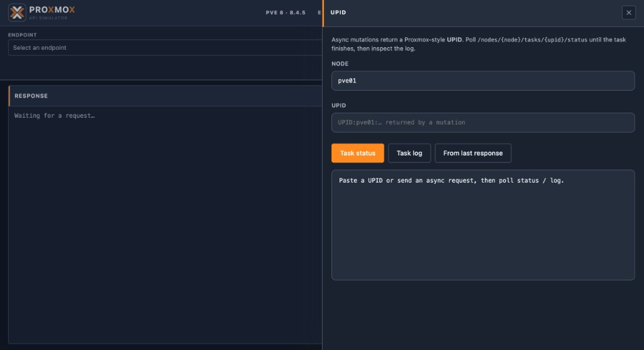Click the Task status button
This screenshot has height=350, width=644.
click(357, 153)
